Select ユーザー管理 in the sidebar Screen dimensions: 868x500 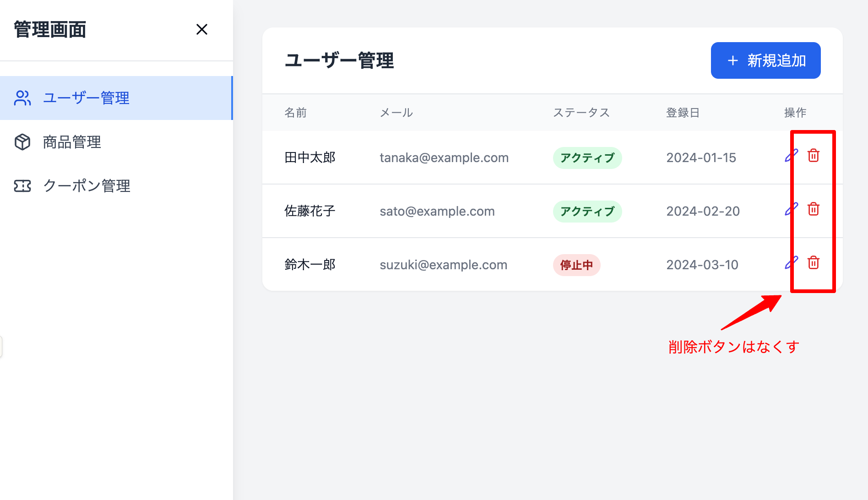(86, 98)
